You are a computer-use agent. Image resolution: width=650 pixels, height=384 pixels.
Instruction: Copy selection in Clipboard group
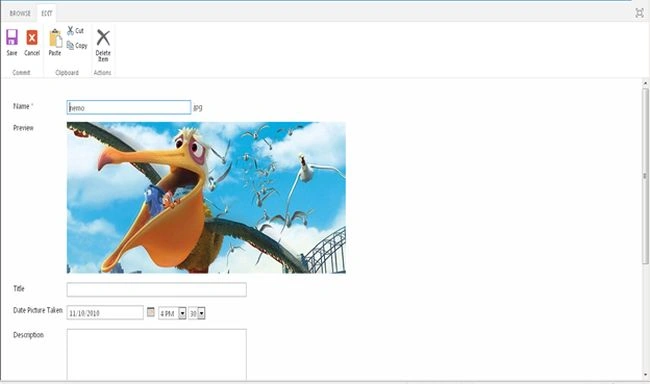(x=77, y=46)
